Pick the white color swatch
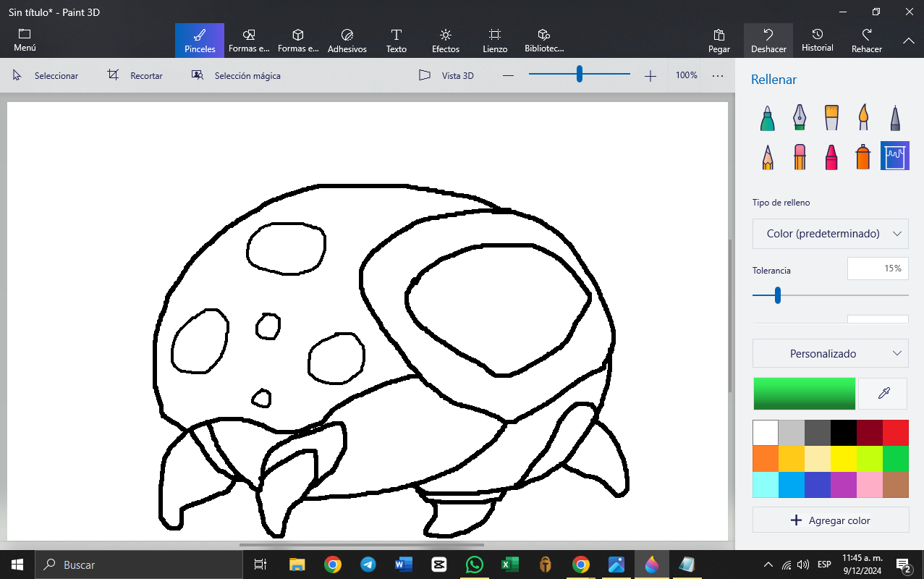Image resolution: width=924 pixels, height=579 pixels. (x=766, y=433)
